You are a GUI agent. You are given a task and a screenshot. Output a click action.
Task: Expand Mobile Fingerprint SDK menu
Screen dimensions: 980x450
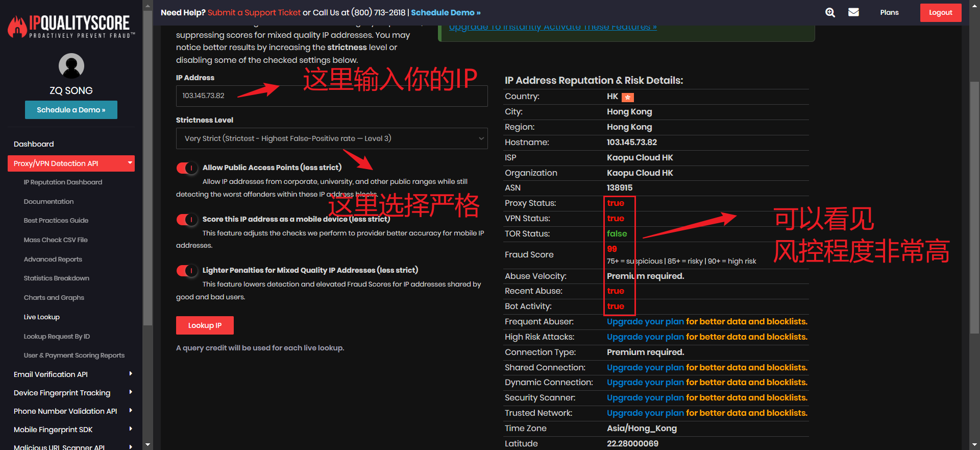(71, 430)
